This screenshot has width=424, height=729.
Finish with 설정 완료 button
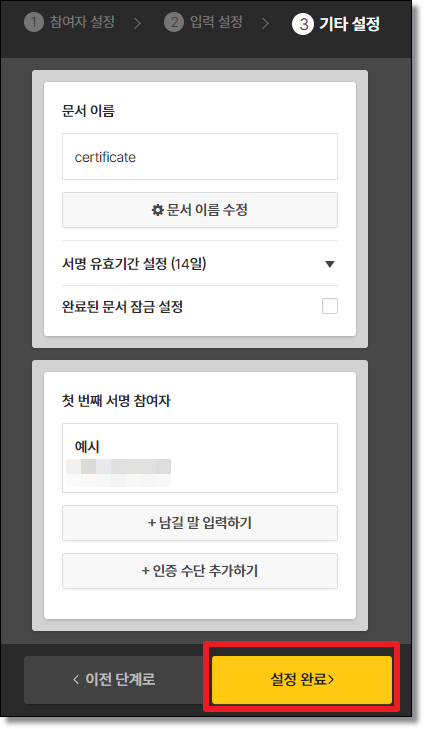pyautogui.click(x=302, y=680)
